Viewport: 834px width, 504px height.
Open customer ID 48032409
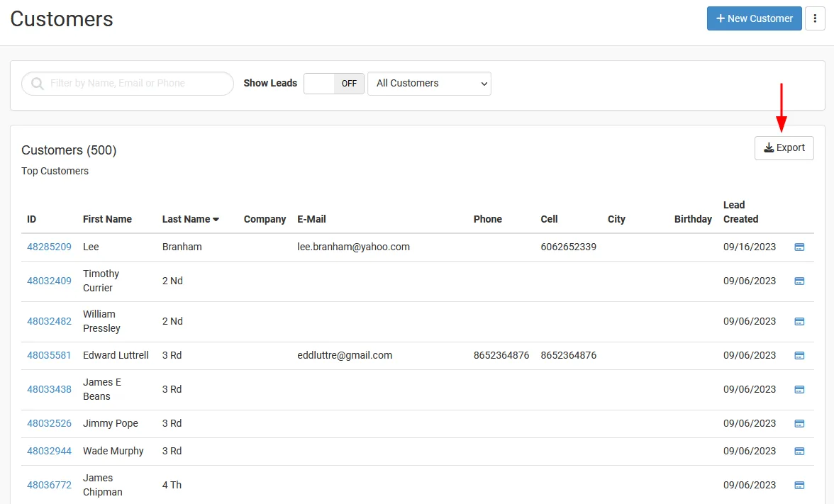49,281
